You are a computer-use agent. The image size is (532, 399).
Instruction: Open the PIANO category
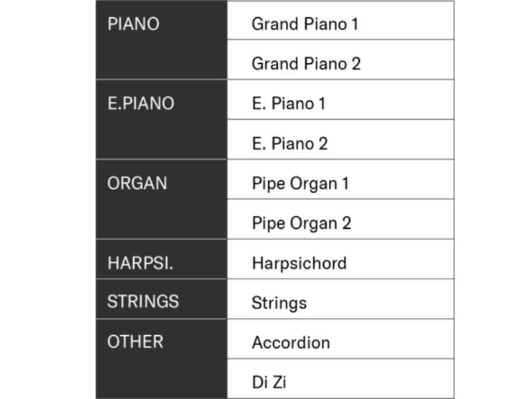point(133,25)
